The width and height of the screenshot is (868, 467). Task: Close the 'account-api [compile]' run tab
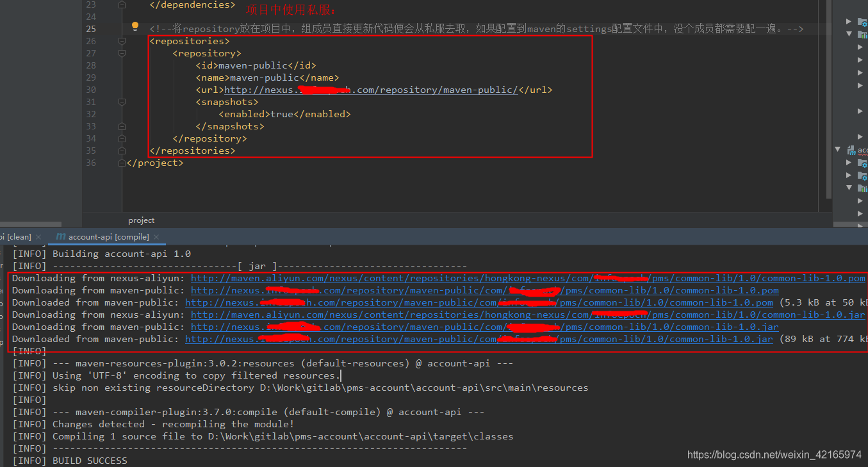(157, 237)
